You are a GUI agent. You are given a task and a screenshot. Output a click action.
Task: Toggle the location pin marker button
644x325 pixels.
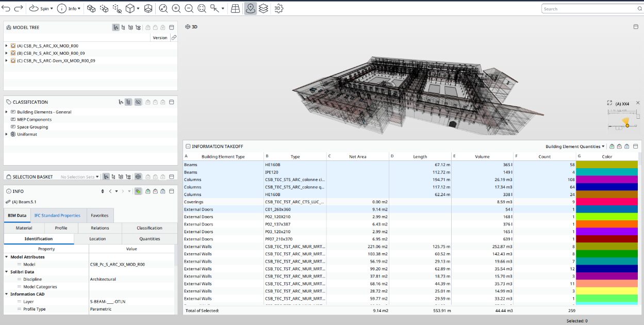pyautogui.click(x=251, y=9)
